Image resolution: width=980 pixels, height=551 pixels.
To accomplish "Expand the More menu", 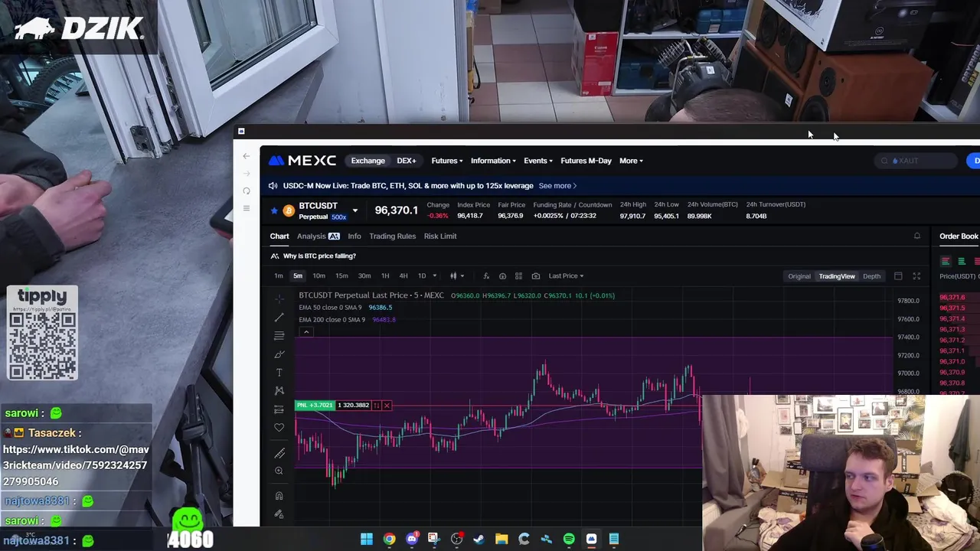I will click(631, 161).
